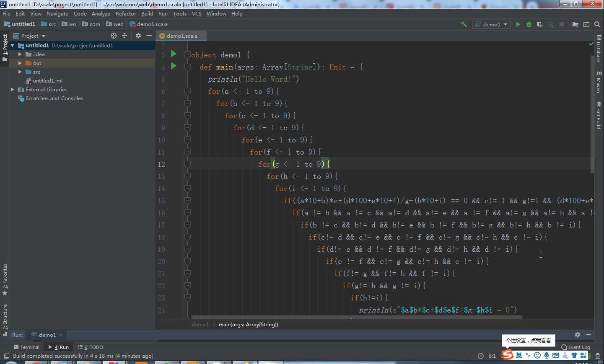Expand the out folder

20,63
